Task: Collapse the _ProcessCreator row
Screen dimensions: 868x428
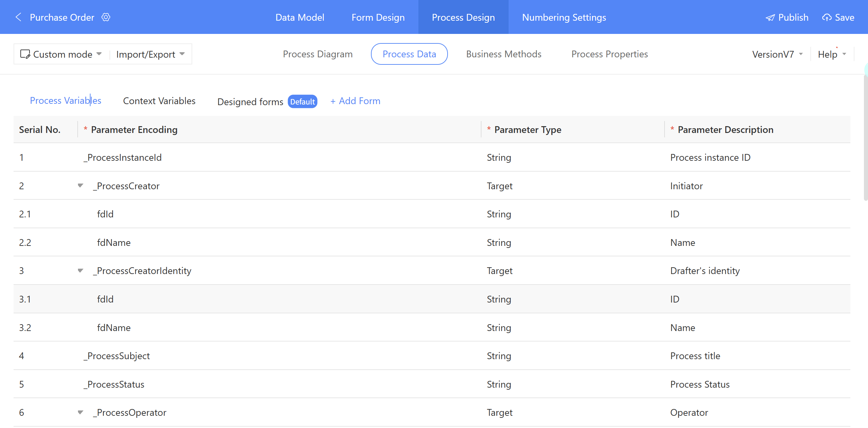Action: [x=80, y=186]
